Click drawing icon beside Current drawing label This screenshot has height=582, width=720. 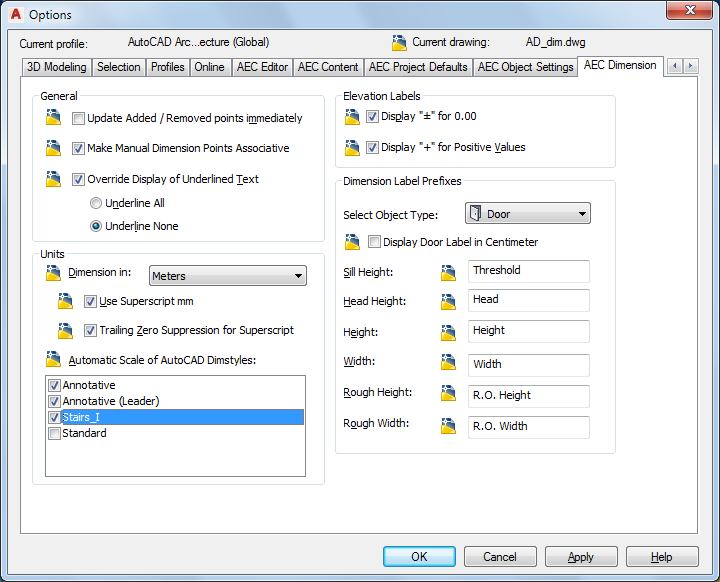tap(399, 43)
